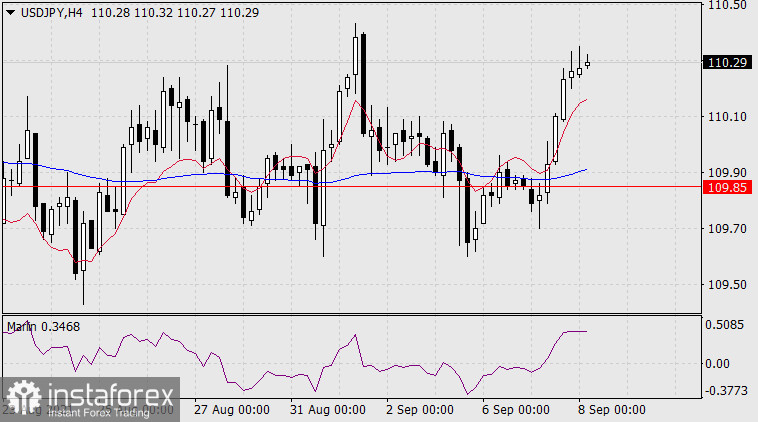Click the instaforex logo icon
This screenshot has height=422, width=758.
pos(22,396)
